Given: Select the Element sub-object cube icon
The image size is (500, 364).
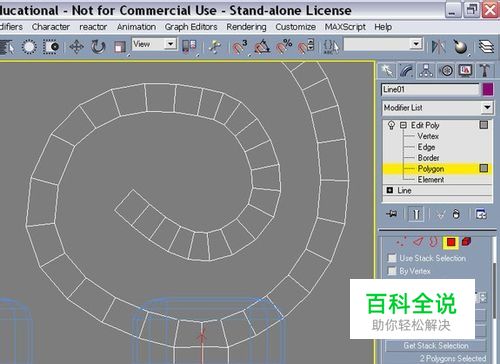Looking at the screenshot, I should pos(467,241).
